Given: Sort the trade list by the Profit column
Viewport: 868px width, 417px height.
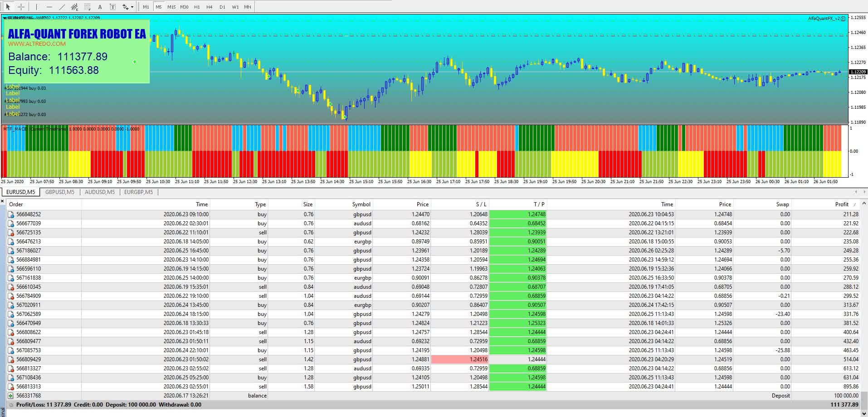Looking at the screenshot, I should pos(842,204).
